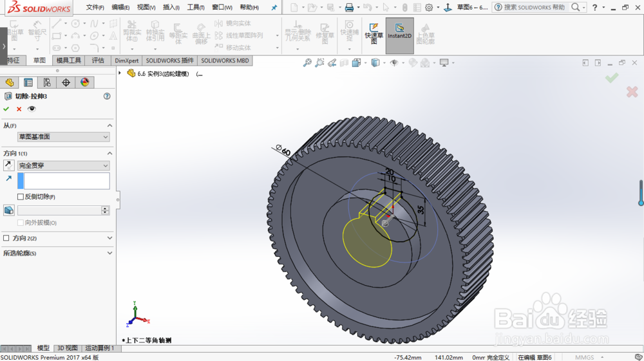Open help for 切除-拉伸3 property panel

point(107,96)
